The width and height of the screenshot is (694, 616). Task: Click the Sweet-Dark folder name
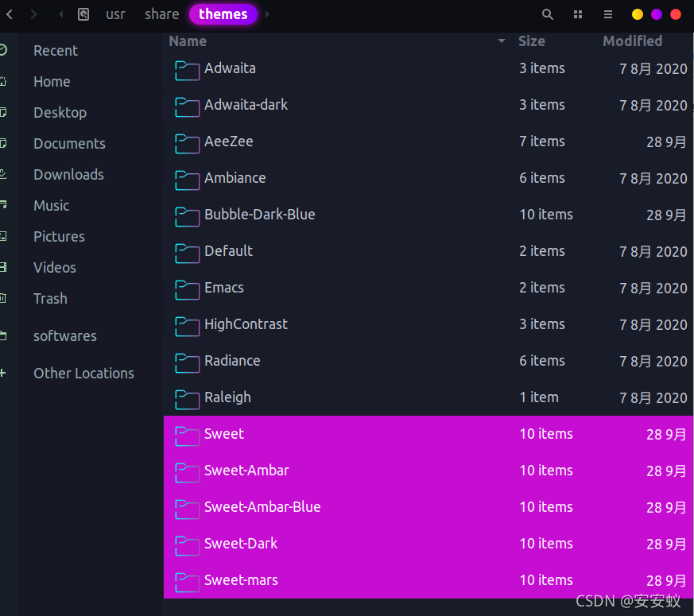coord(241,544)
